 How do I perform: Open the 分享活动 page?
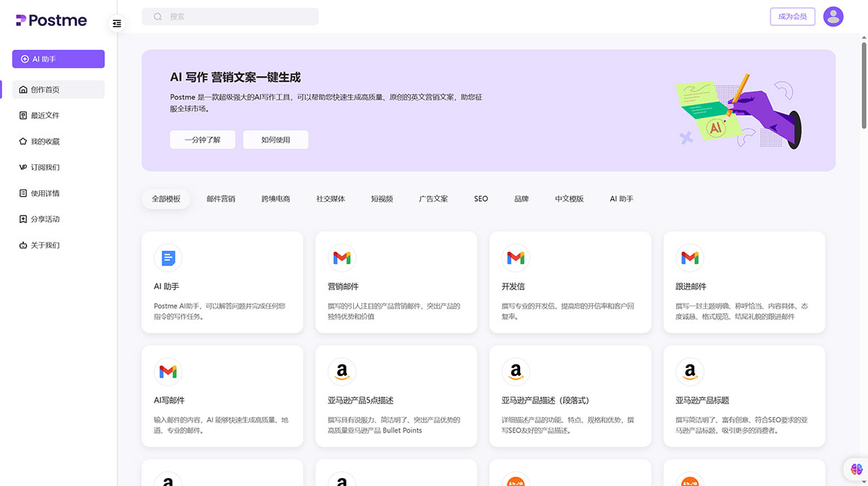click(45, 219)
